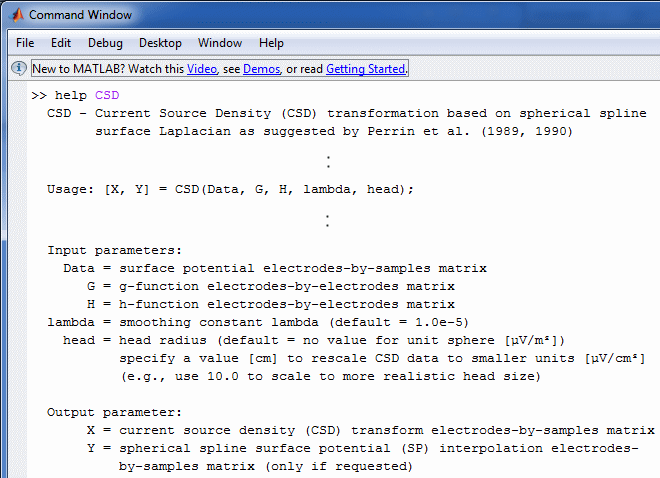Open the Demos link
This screenshot has width=660, height=478.
point(261,69)
